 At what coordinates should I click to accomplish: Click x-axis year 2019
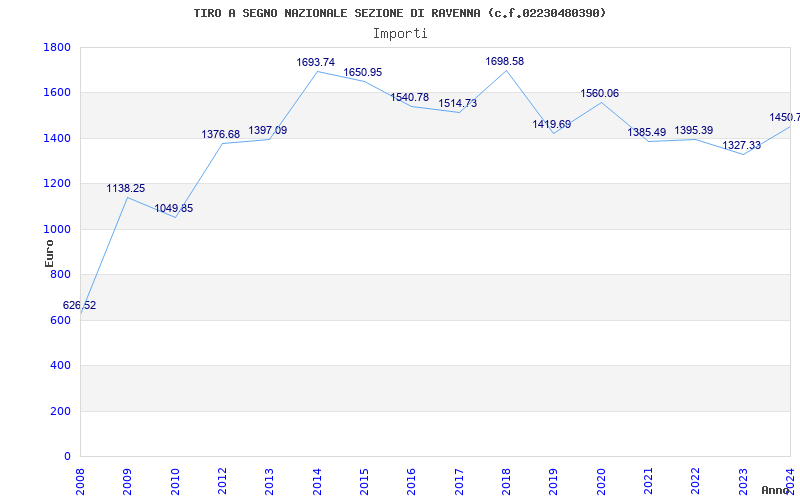[554, 482]
